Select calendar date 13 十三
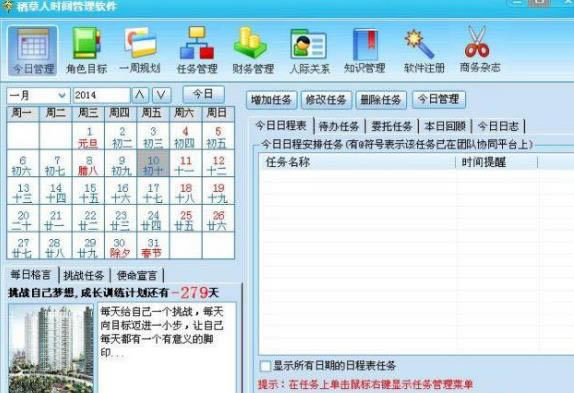This screenshot has width=574, height=393. point(23,192)
